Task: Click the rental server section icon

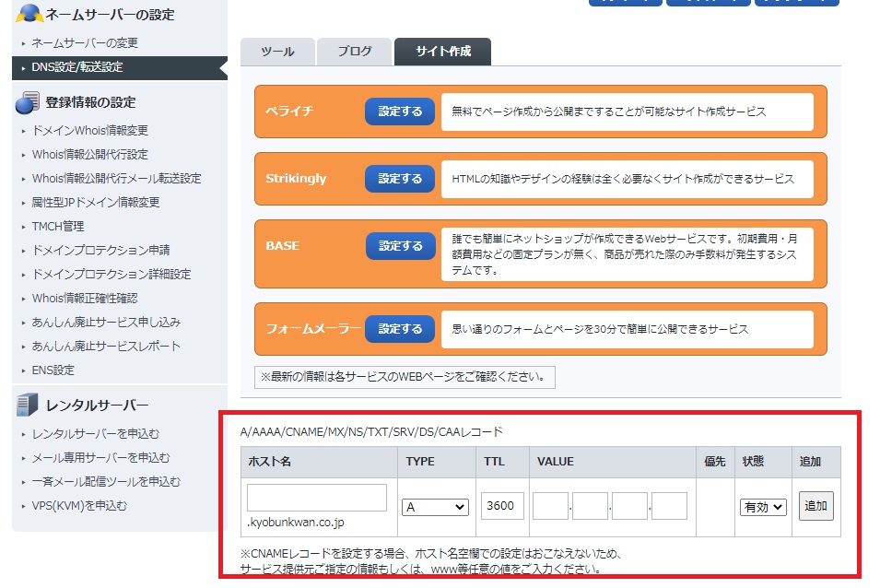Action: 28,406
